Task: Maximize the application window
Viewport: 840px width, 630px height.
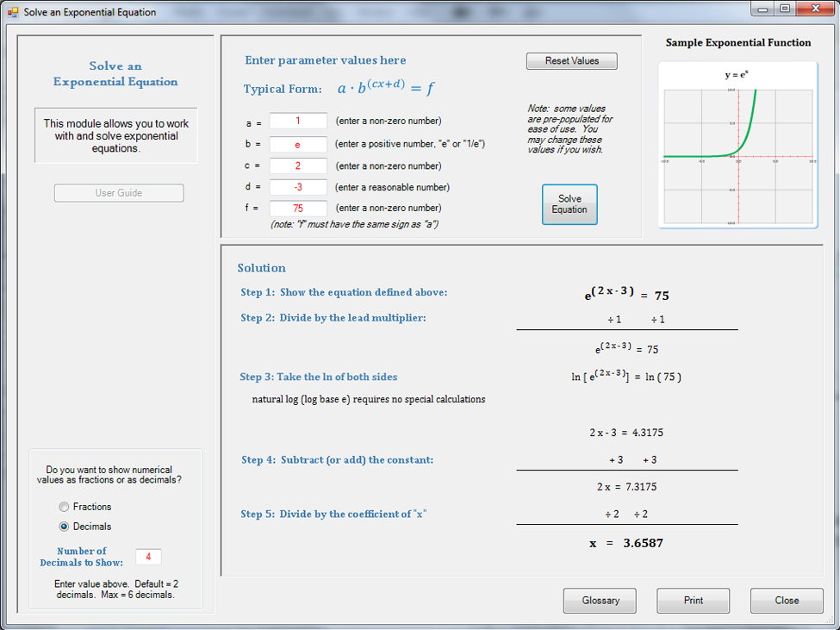Action: pos(785,9)
